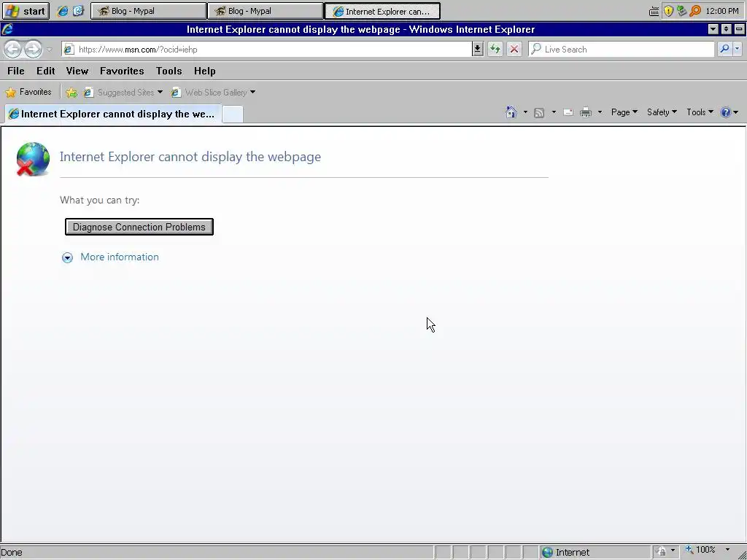Click the orange magnifier tray icon
Image resolution: width=747 pixels, height=560 pixels.
tap(695, 11)
